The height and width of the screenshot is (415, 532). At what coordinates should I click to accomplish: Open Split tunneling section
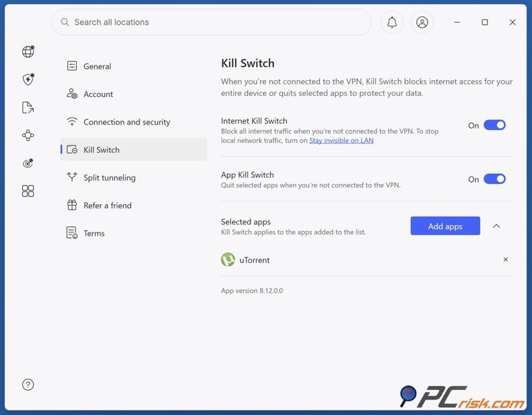pyautogui.click(x=134, y=177)
